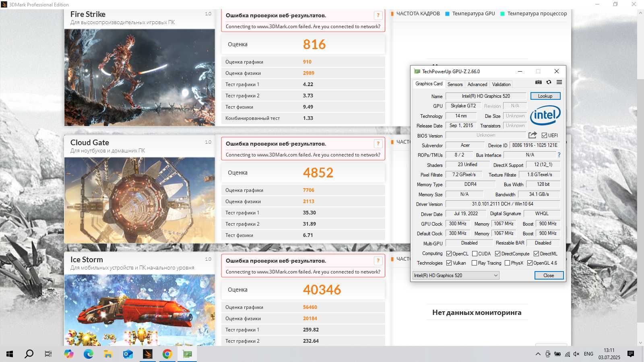Click the Skylake GT2 GPU field
The image size is (644, 362).
click(x=463, y=106)
